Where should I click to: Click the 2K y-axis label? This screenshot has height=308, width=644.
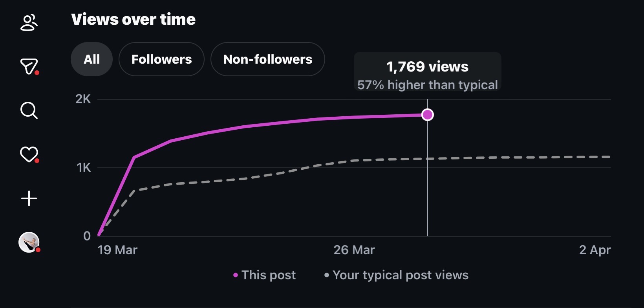[x=83, y=99]
